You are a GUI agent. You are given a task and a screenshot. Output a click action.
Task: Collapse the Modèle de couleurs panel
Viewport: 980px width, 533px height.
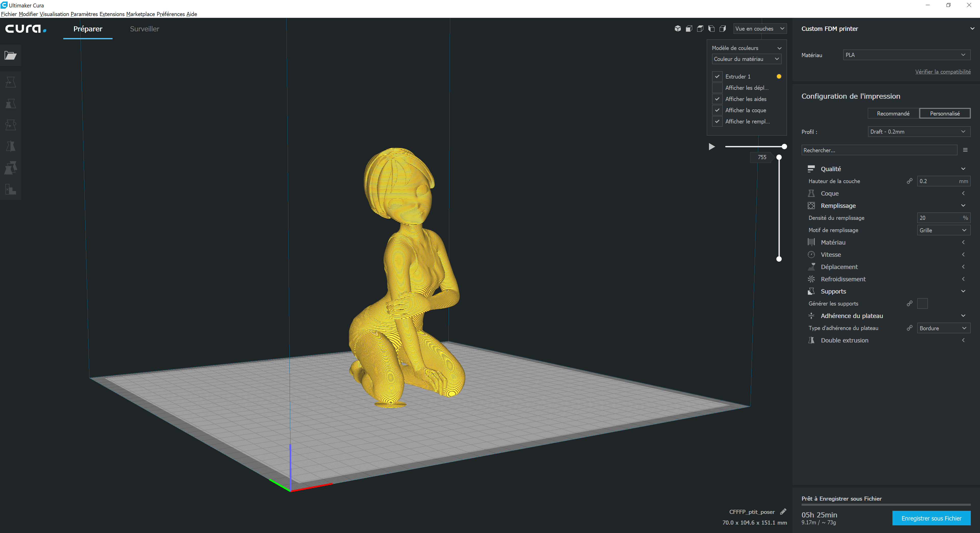point(779,48)
